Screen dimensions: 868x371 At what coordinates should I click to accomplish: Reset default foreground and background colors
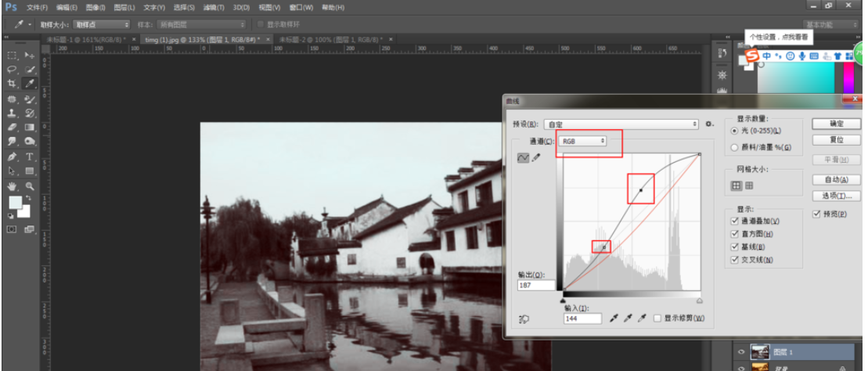pos(11,217)
